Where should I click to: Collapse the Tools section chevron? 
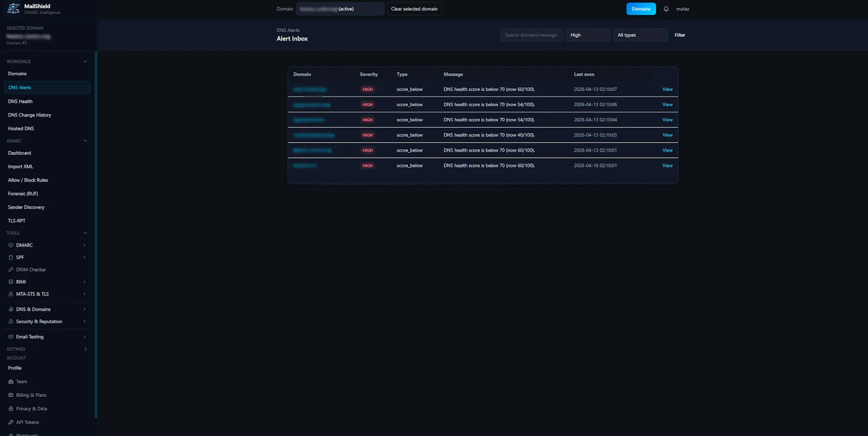85,233
